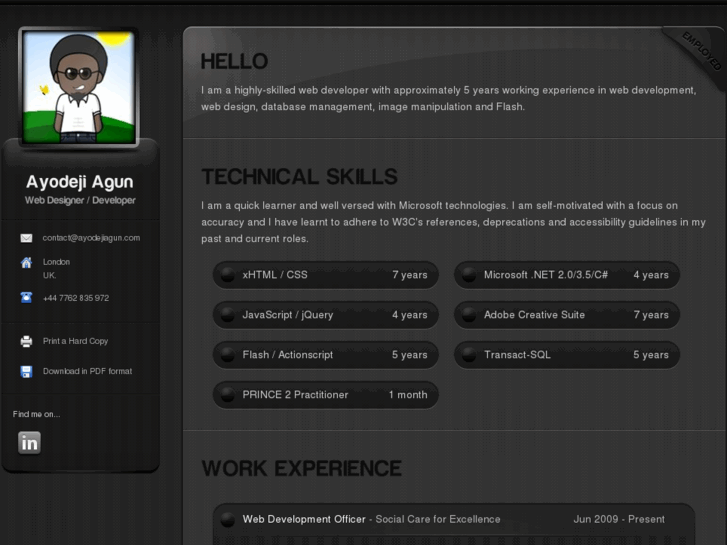Click the floppy disk download icon
Viewport: 727px width, 545px height.
(26, 372)
